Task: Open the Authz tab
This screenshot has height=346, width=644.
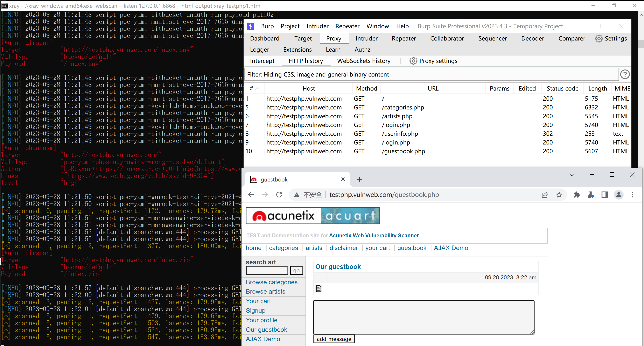Action: (362, 50)
